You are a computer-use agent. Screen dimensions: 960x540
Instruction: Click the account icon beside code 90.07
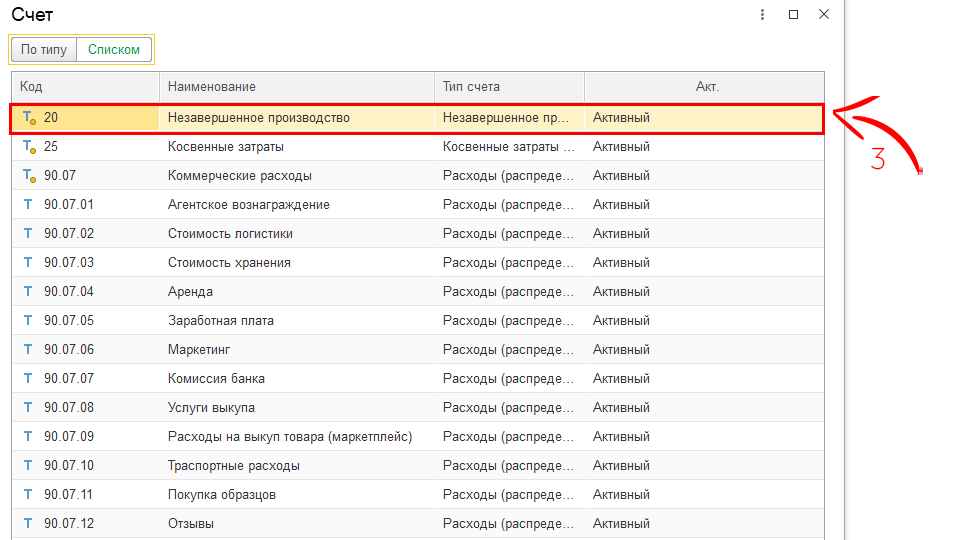[29, 176]
